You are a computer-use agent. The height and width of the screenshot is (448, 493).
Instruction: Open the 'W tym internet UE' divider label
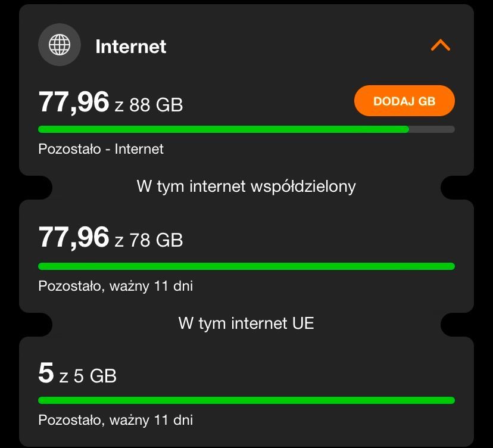(x=246, y=323)
